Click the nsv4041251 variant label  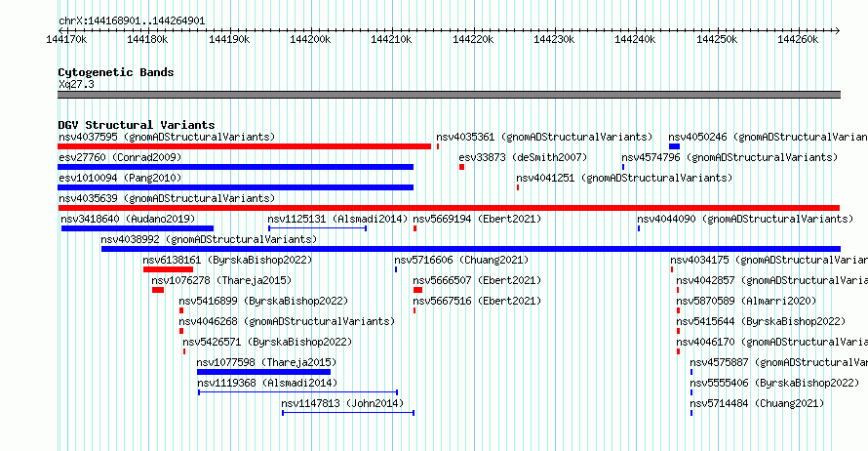624,178
